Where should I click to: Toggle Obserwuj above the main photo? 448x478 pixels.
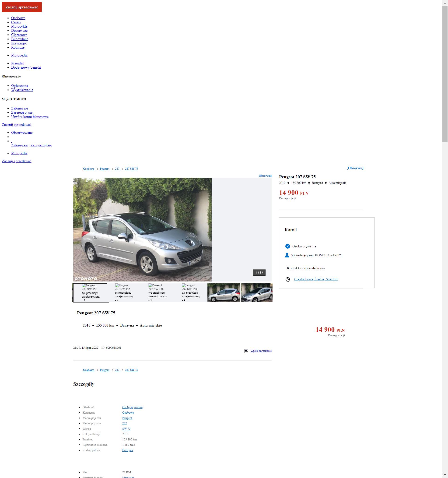[x=265, y=176]
